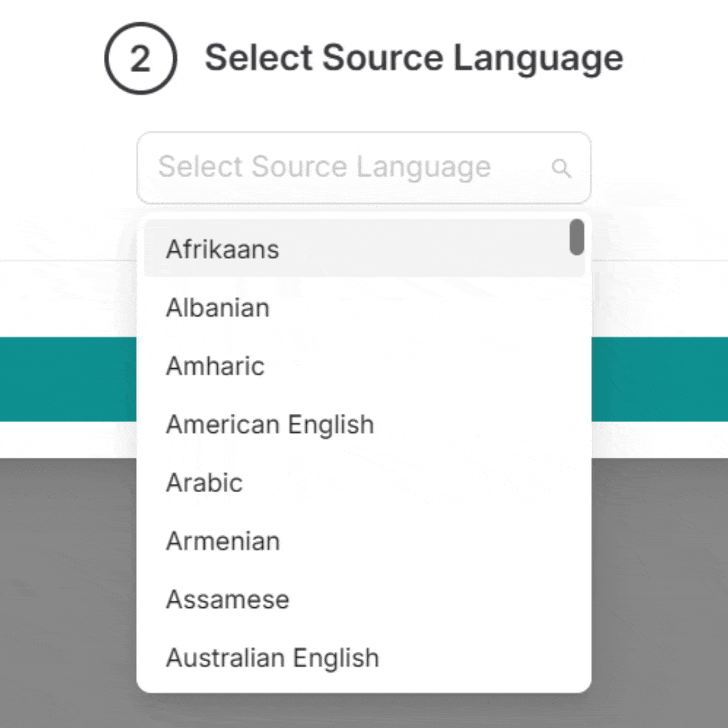728x728 pixels.
Task: Choose Afrikaans from the language list
Action: 364,249
